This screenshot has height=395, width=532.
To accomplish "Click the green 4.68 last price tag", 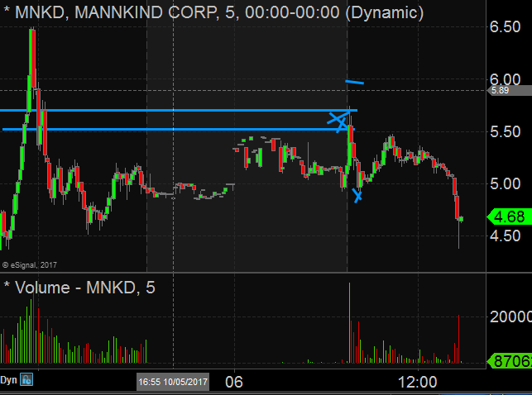I will (509, 217).
